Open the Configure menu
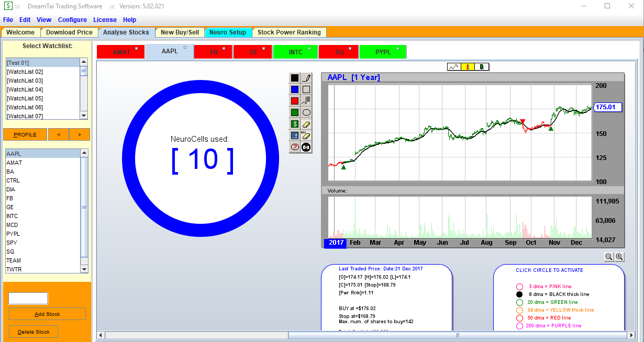The image size is (644, 342). tap(72, 20)
